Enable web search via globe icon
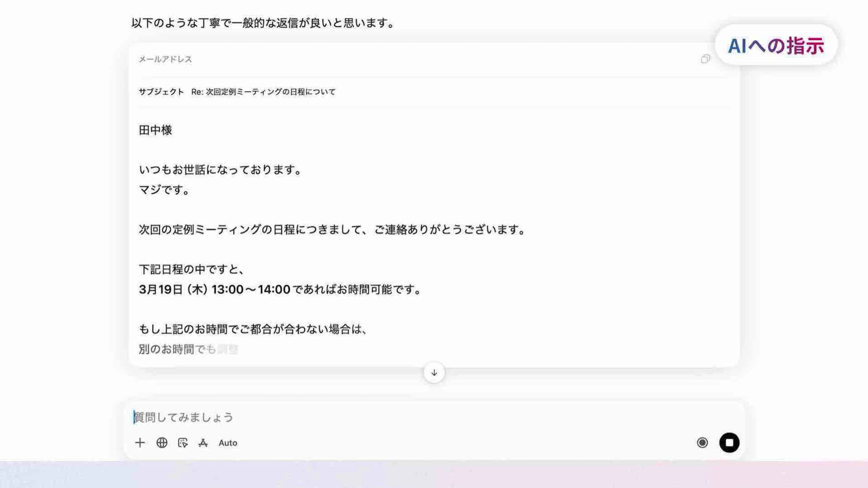The width and height of the screenshot is (868, 488). coord(162,443)
